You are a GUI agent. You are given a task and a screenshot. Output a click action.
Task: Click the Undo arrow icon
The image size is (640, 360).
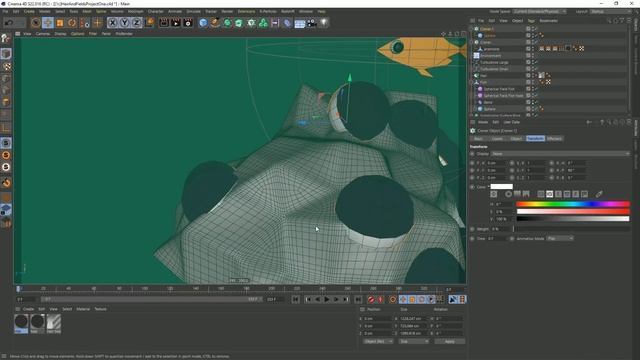pyautogui.click(x=9, y=22)
